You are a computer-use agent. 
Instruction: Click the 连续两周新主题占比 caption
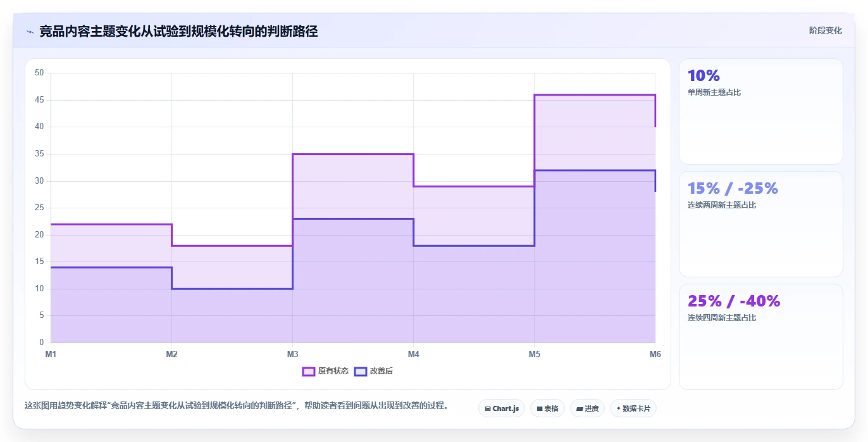[722, 205]
